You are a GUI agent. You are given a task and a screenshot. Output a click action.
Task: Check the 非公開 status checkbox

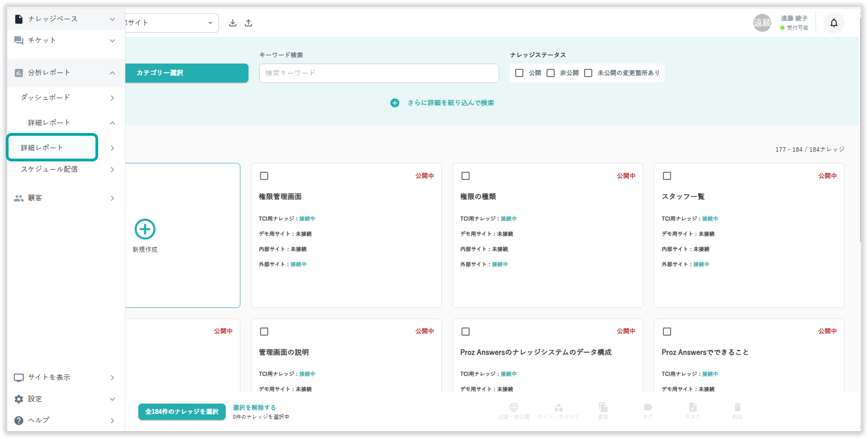(x=551, y=73)
